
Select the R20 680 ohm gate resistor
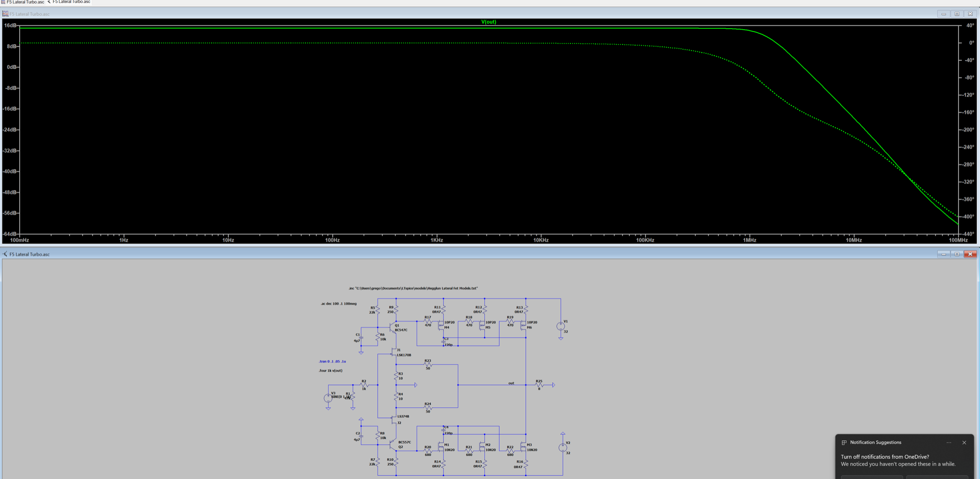click(428, 451)
